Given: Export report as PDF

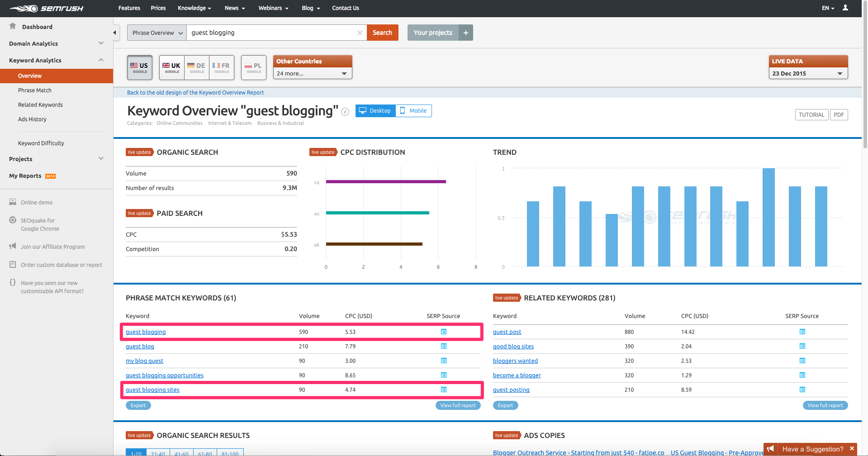Looking at the screenshot, I should tap(839, 114).
